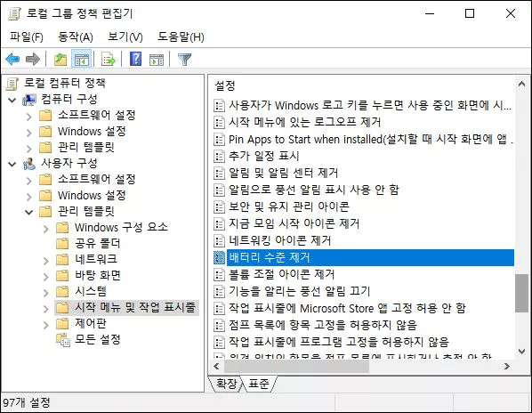Toggle the Show/Hide action pane icon

point(157,60)
